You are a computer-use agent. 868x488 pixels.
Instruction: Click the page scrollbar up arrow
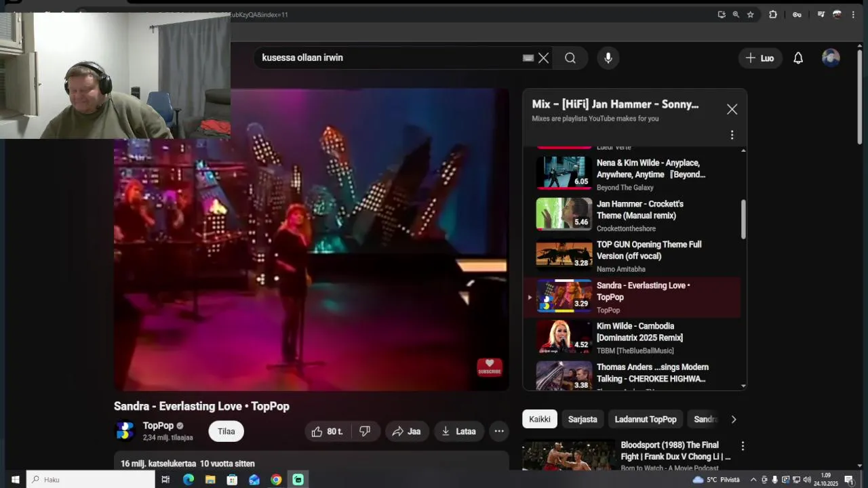[x=860, y=46]
